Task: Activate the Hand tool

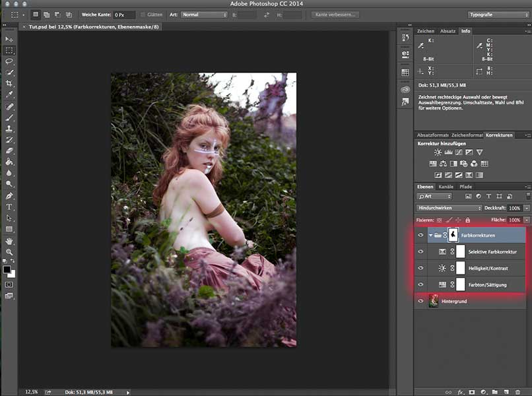Action: pos(9,241)
